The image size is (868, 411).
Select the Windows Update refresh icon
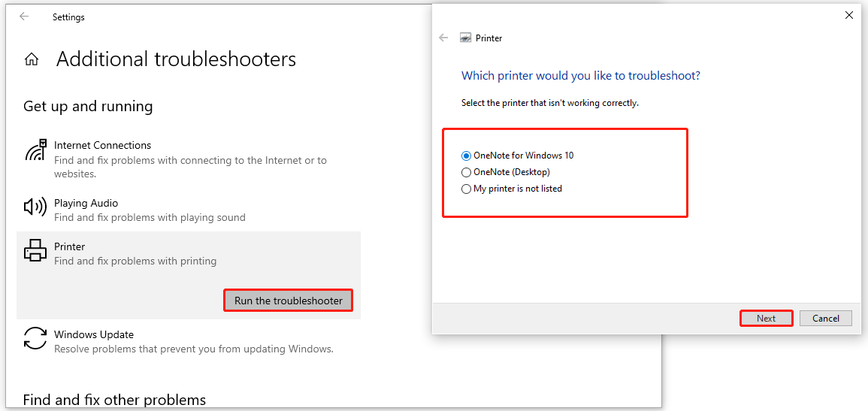click(35, 339)
